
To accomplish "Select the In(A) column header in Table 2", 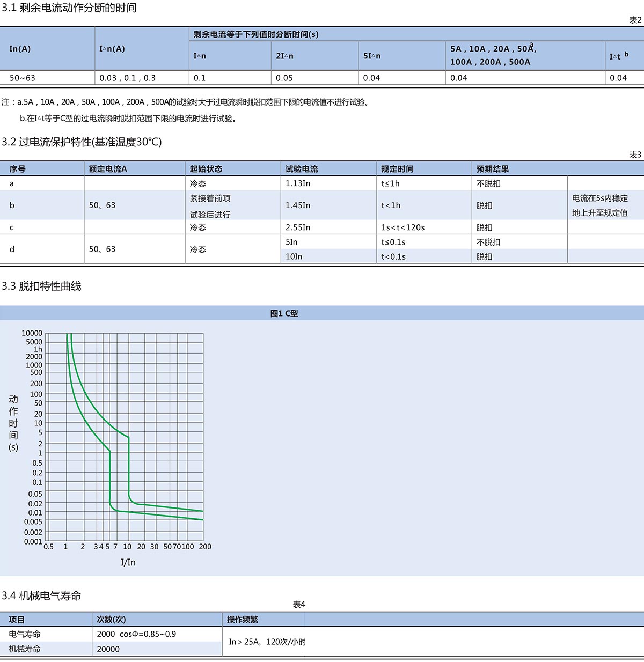I will pos(20,49).
